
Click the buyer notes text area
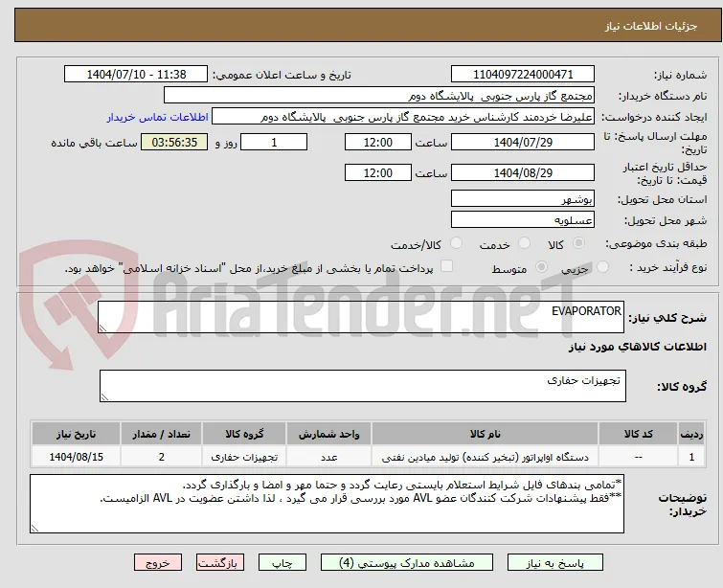(327, 504)
